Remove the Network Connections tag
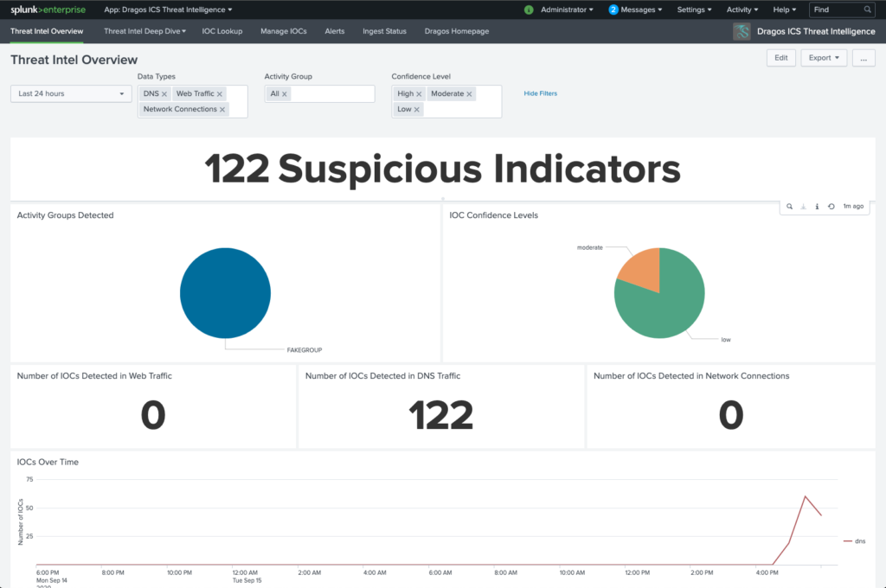Viewport: 886px width, 588px height. point(222,110)
